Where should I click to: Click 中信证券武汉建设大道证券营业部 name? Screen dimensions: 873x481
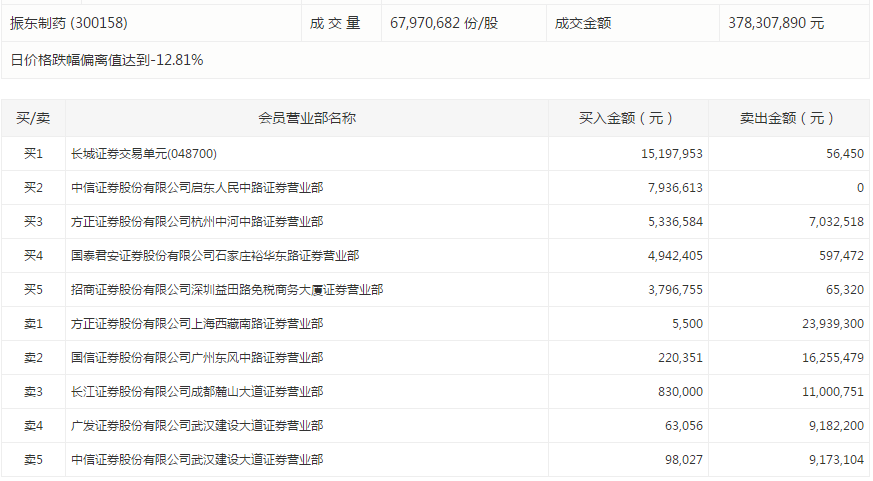[x=197, y=459]
